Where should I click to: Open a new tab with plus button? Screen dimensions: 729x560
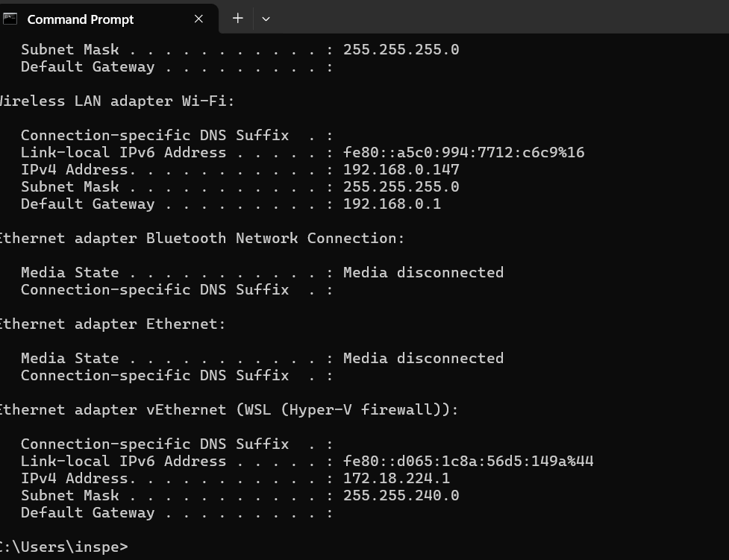(x=237, y=19)
